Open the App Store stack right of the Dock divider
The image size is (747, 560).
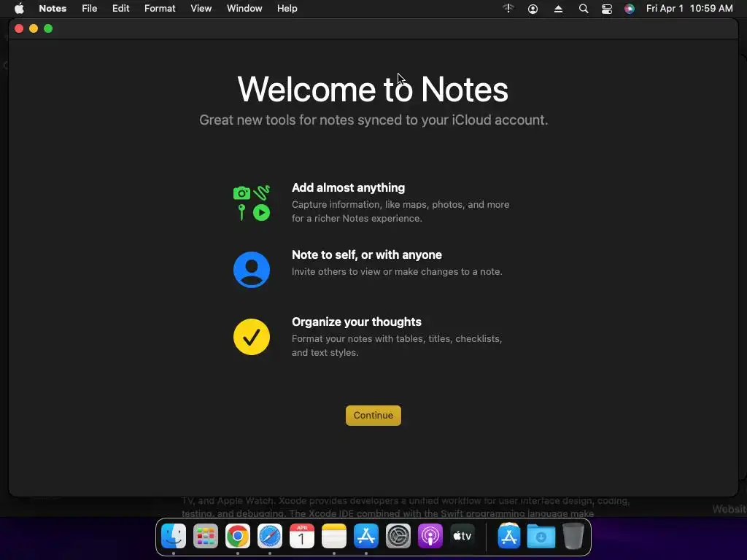tap(508, 536)
